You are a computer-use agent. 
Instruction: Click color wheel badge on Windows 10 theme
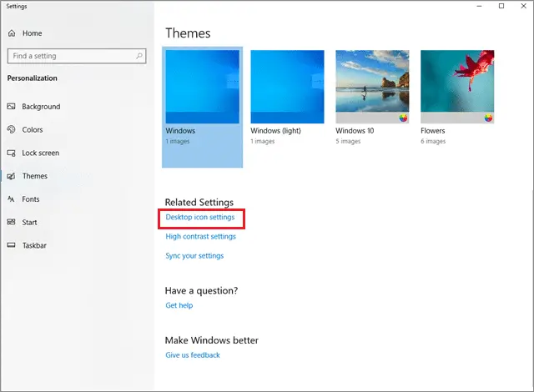[403, 118]
